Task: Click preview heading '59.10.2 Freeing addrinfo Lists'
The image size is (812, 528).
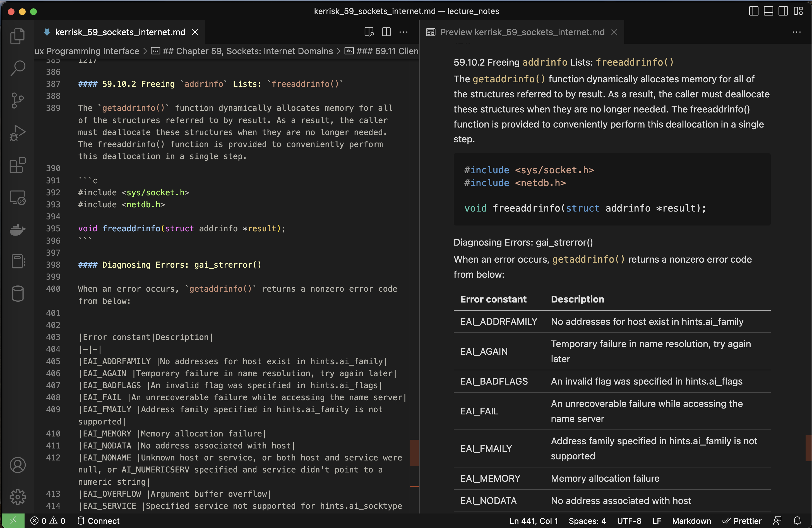Action: pos(563,62)
